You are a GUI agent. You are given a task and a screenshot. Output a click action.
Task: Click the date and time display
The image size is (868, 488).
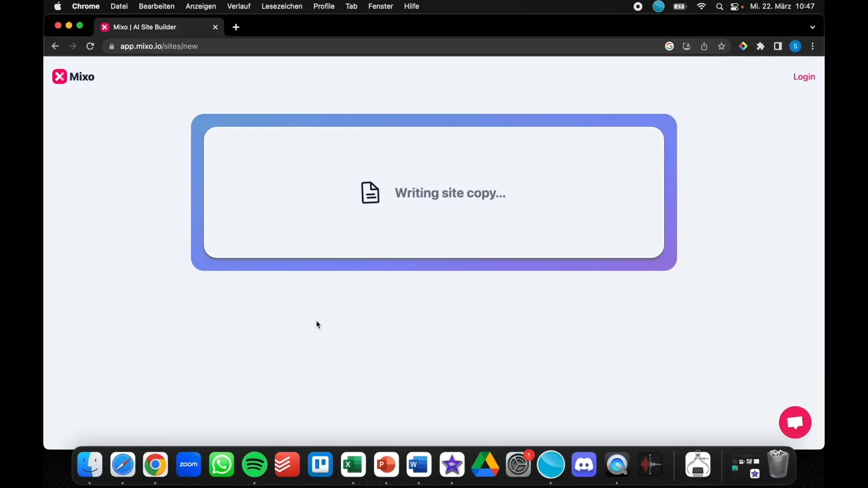point(783,6)
